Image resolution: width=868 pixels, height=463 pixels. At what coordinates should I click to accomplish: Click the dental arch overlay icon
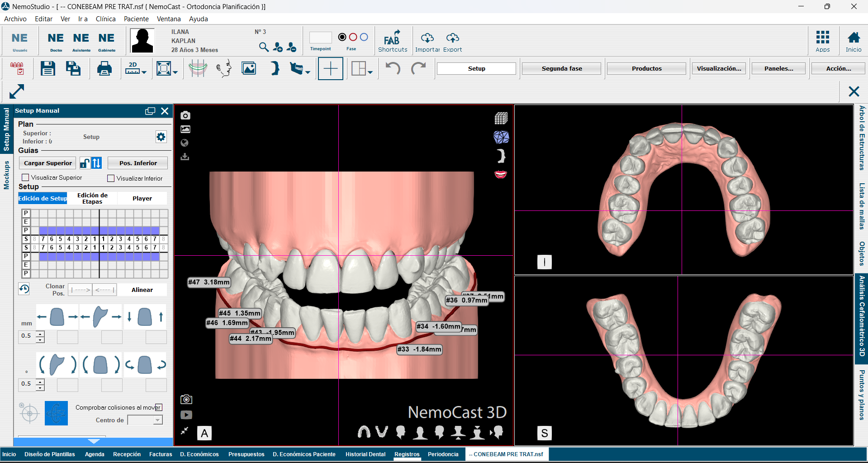pos(198,69)
